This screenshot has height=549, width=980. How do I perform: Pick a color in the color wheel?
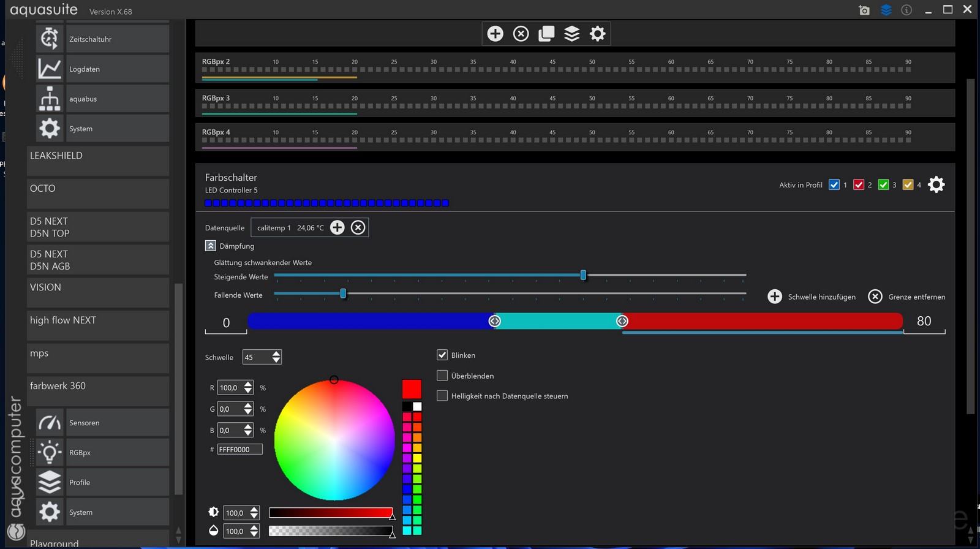point(334,439)
